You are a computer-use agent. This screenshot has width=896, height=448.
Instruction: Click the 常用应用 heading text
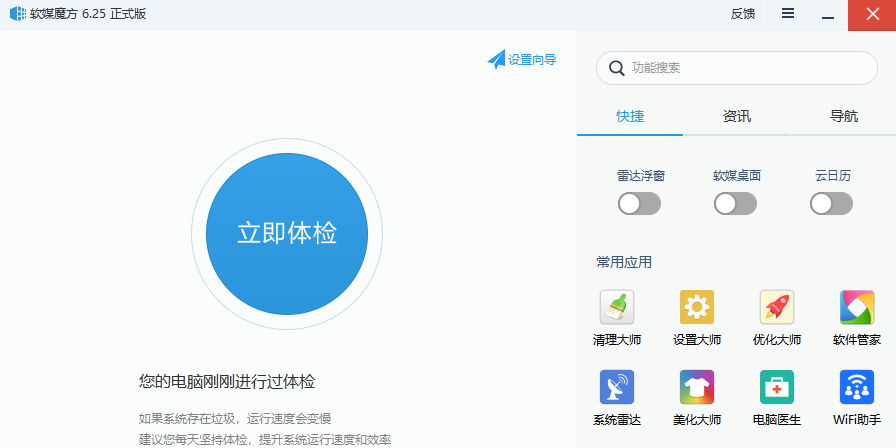coord(624,262)
